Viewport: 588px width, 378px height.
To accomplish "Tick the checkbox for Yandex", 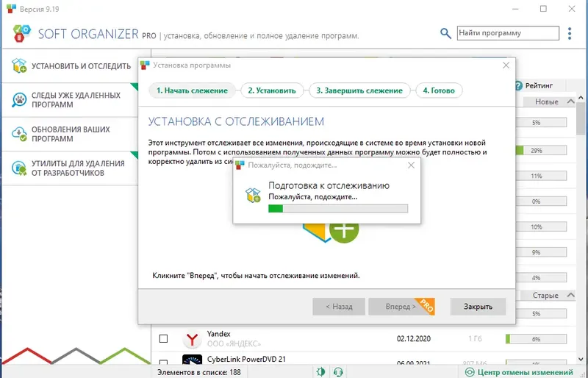I will (x=163, y=338).
